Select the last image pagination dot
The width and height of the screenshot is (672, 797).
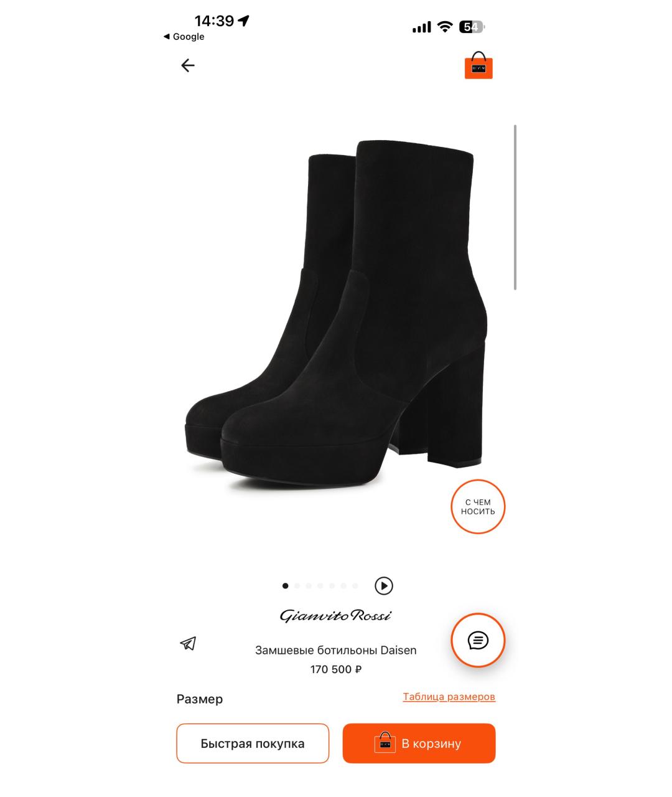(x=355, y=586)
